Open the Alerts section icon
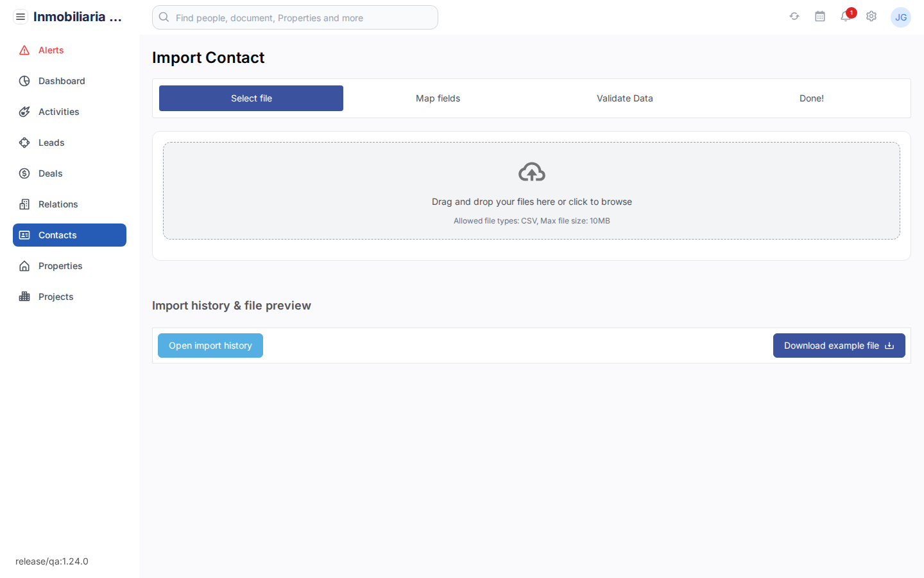The image size is (924, 578). (x=24, y=49)
